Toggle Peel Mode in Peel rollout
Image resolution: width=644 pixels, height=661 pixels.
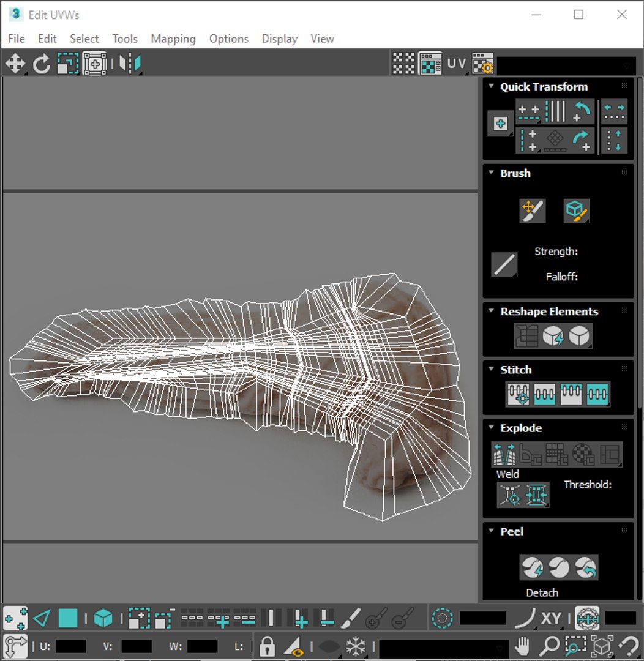[x=559, y=567]
